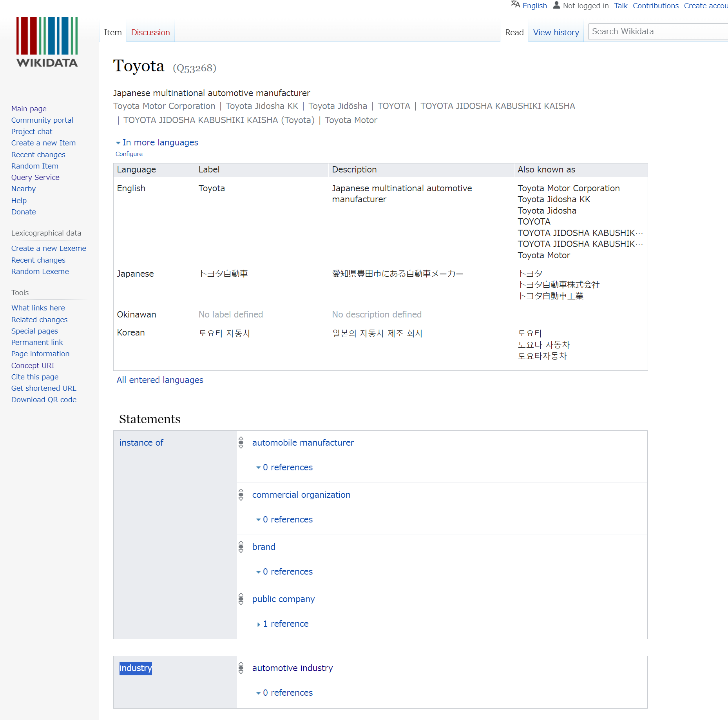
Task: Open the View history tab
Action: [556, 33]
